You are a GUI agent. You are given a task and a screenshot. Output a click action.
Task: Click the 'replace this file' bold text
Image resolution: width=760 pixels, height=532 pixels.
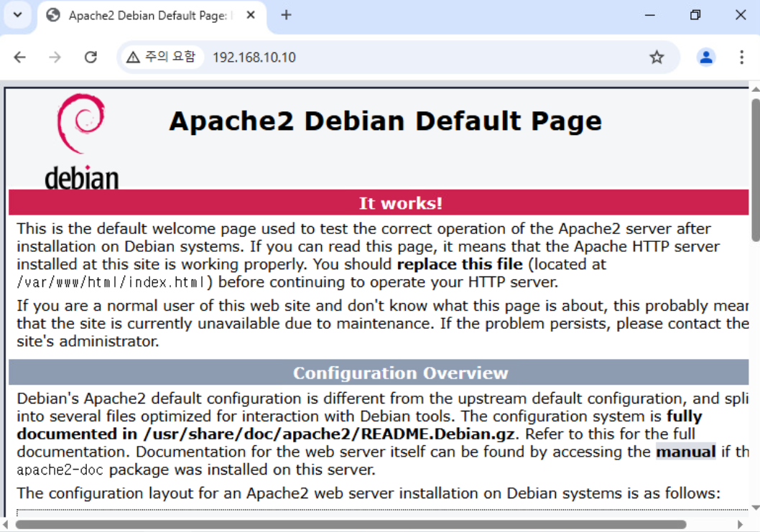click(x=460, y=264)
